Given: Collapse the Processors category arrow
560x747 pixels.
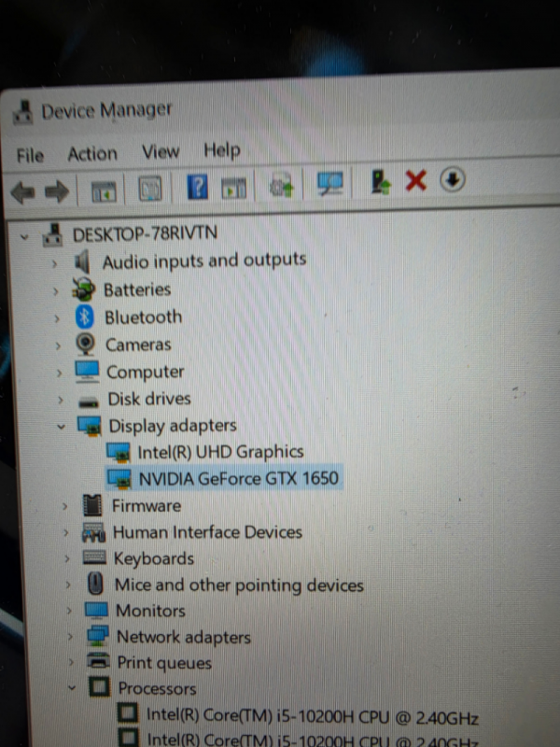Looking at the screenshot, I should point(72,690).
